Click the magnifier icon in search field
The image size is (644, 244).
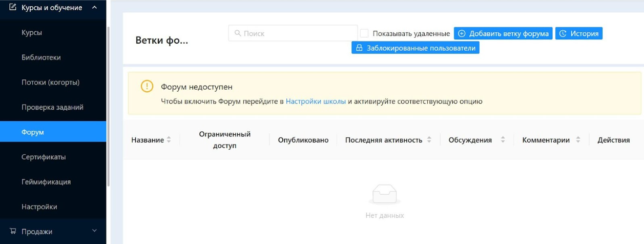click(x=238, y=33)
